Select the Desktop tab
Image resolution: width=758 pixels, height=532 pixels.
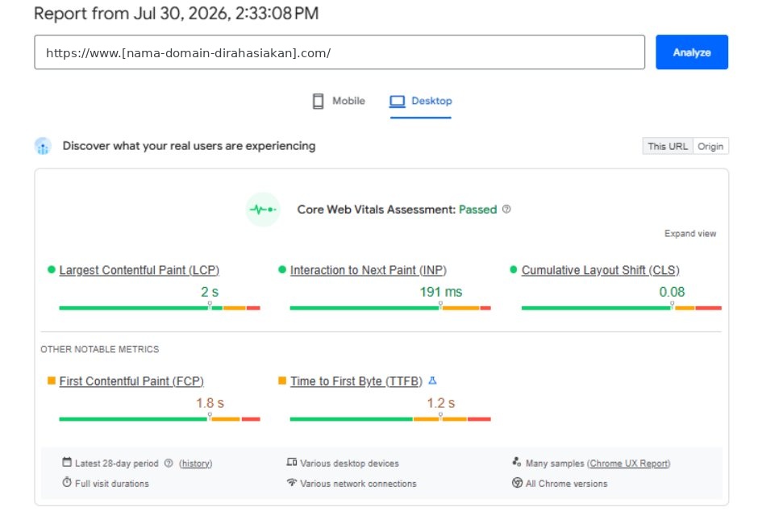(421, 101)
